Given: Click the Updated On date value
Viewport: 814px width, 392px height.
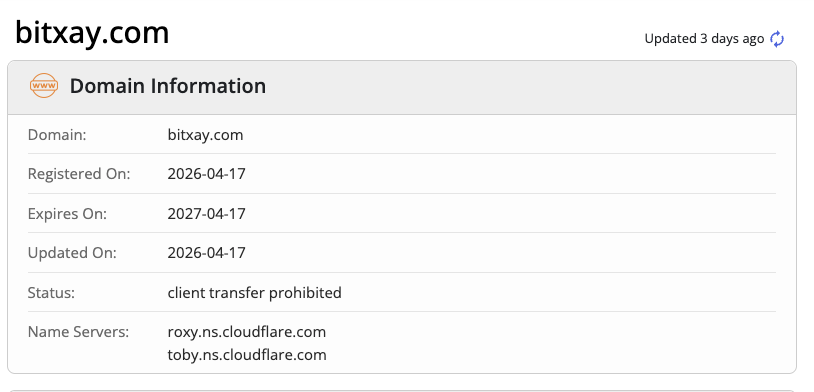Looking at the screenshot, I should point(206,253).
